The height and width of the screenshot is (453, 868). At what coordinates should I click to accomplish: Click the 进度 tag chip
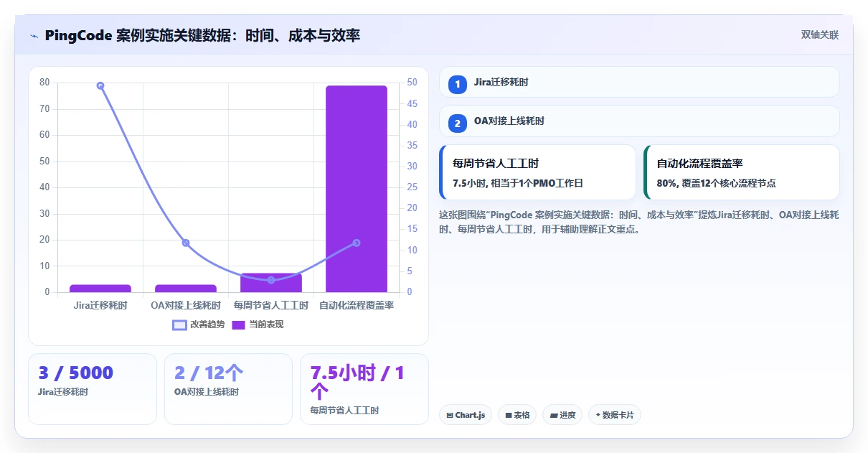562,415
